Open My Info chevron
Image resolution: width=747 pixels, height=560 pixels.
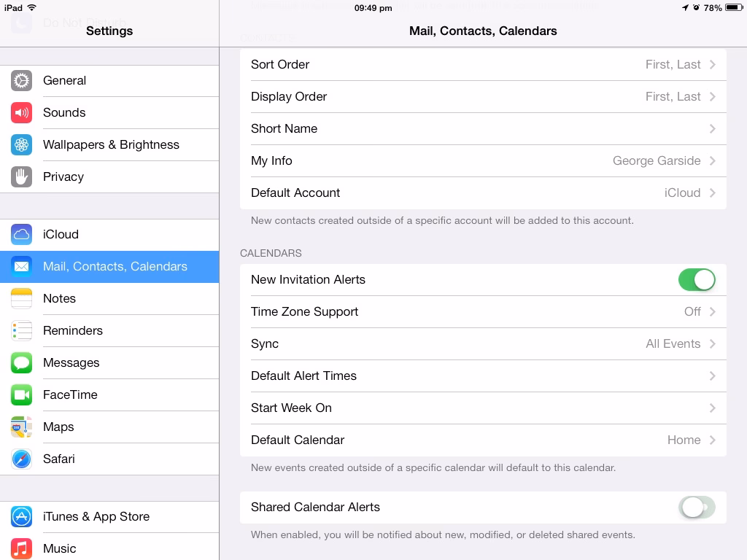712,160
